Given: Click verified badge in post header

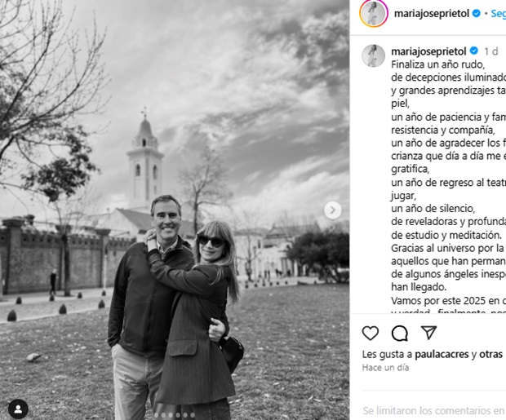Looking at the screenshot, I should (x=477, y=14).
